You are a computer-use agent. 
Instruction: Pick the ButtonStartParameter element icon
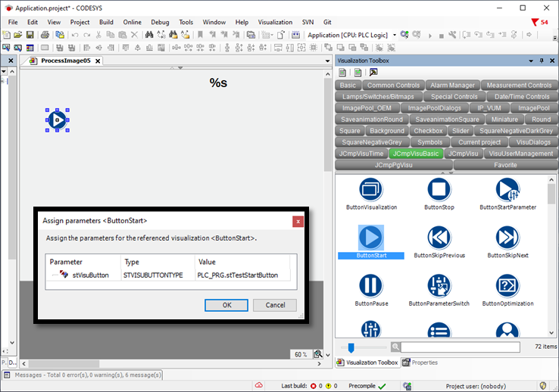pyautogui.click(x=507, y=189)
